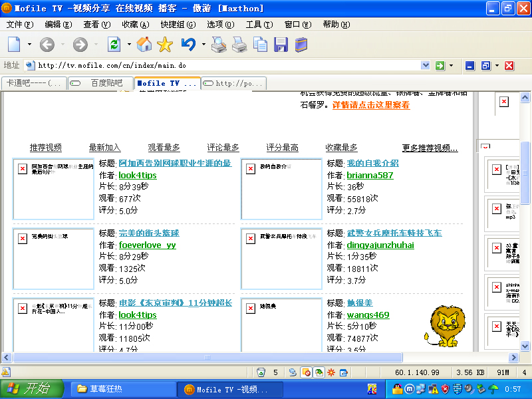Expand the dropdown arrow beside Go button

[452, 65]
